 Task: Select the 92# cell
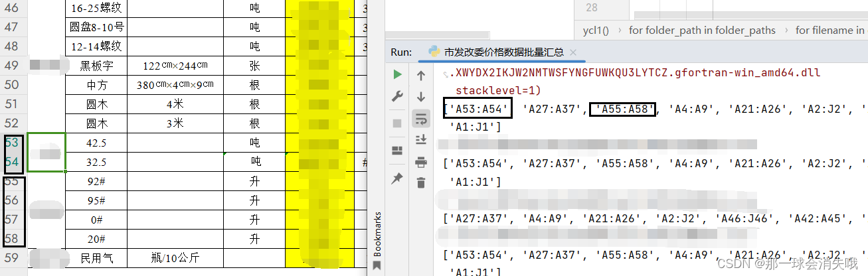point(96,181)
